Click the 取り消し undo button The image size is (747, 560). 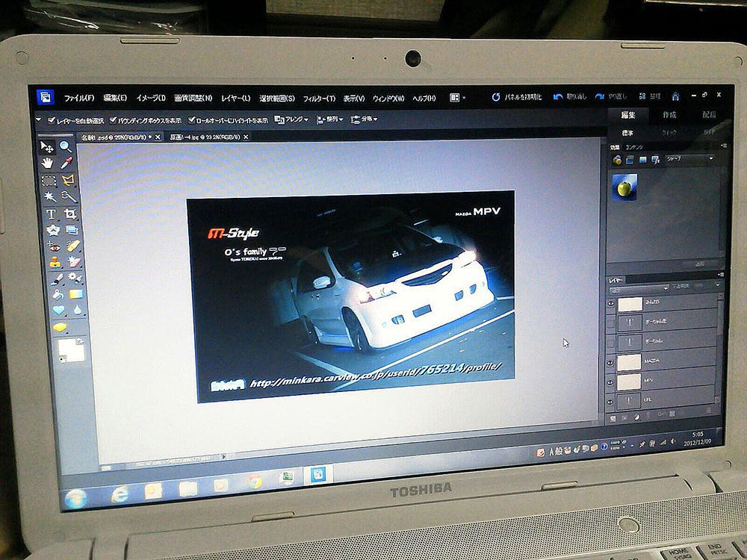pyautogui.click(x=570, y=96)
